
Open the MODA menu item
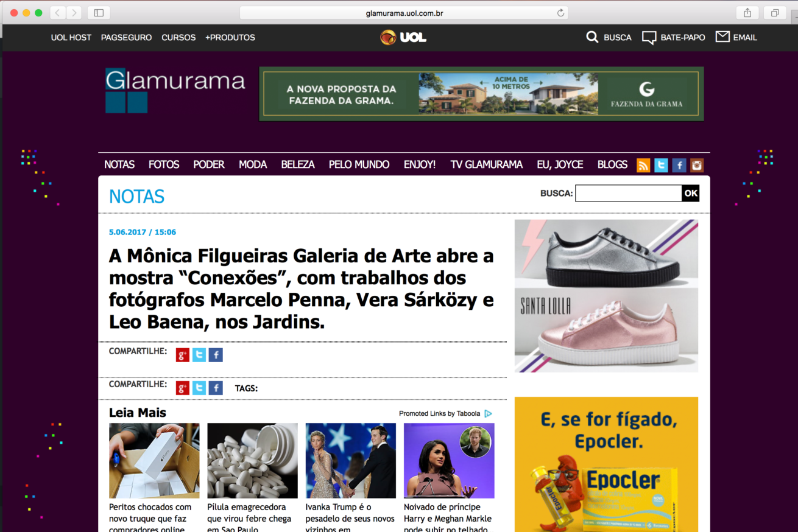click(253, 164)
